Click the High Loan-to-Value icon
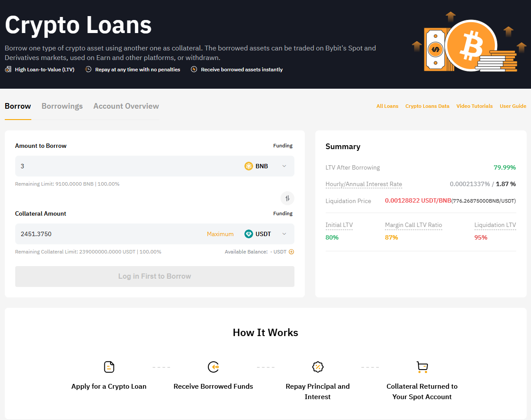This screenshot has height=420, width=531. [8, 70]
